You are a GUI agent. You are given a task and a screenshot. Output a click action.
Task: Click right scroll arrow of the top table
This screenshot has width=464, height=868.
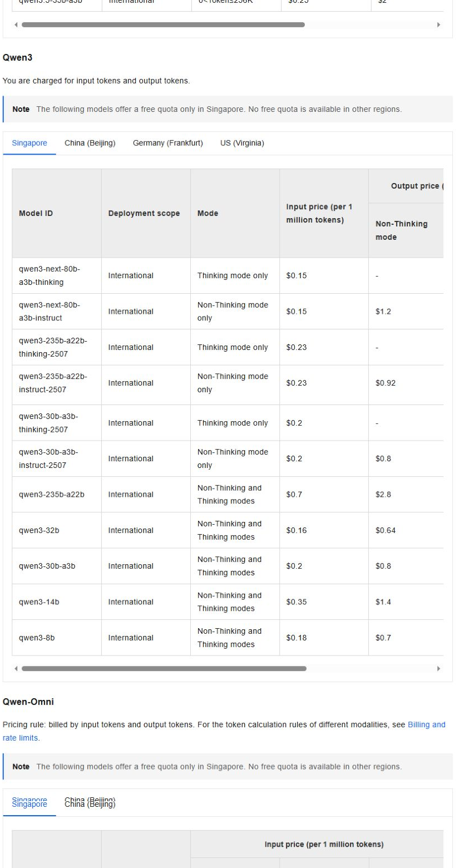pyautogui.click(x=439, y=25)
